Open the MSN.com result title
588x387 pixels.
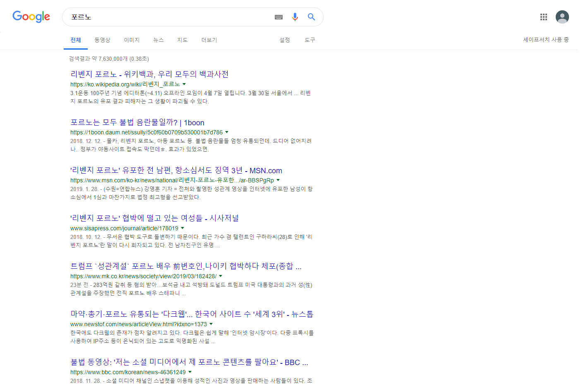(176, 170)
